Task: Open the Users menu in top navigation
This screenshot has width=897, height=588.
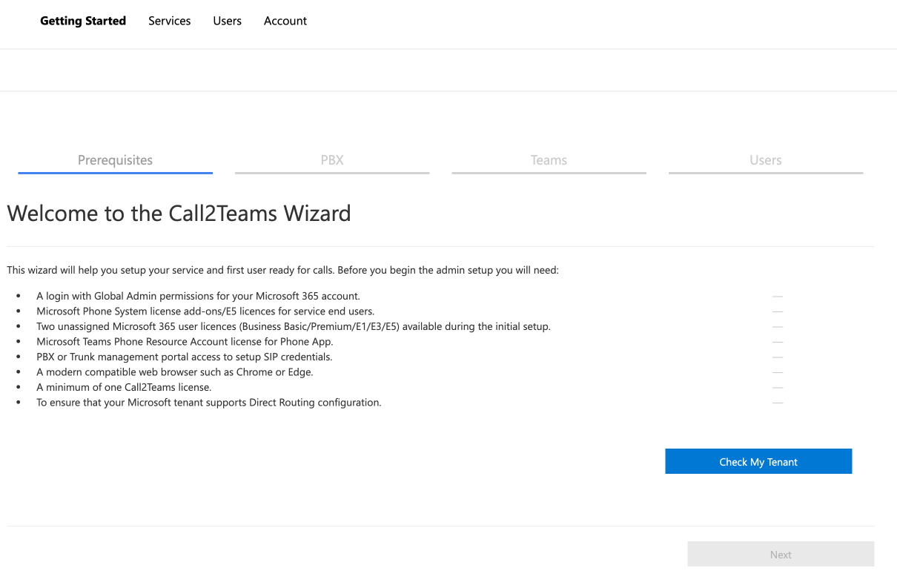Action: point(227,21)
